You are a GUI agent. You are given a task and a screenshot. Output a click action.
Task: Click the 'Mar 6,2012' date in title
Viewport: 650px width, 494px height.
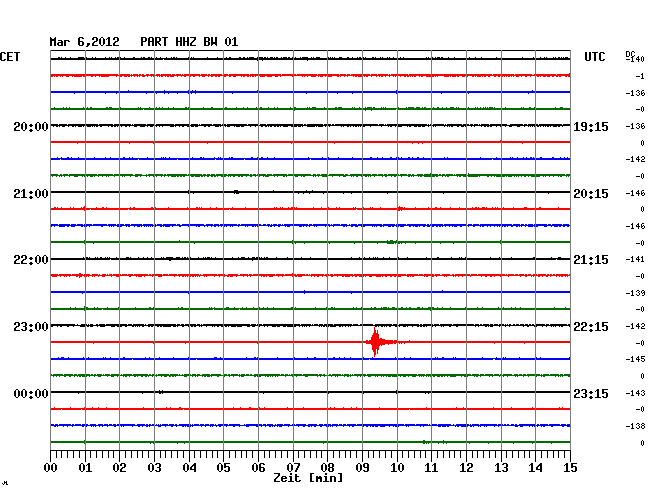pos(84,41)
